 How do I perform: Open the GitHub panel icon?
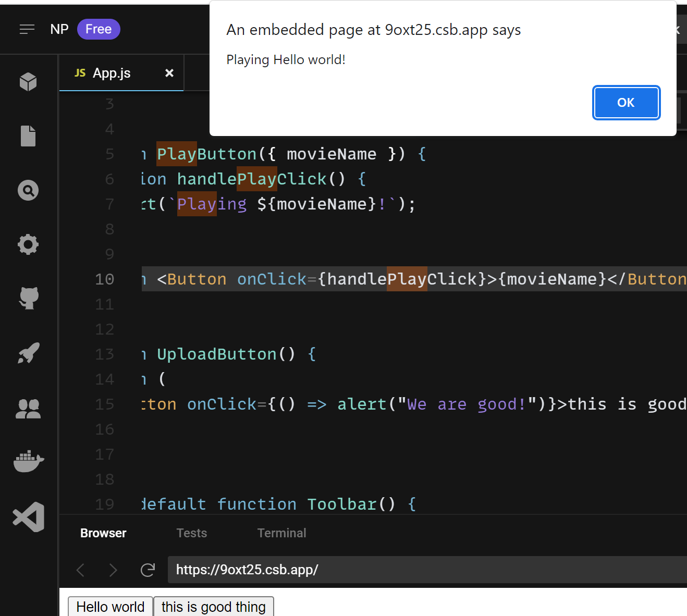pos(29,298)
